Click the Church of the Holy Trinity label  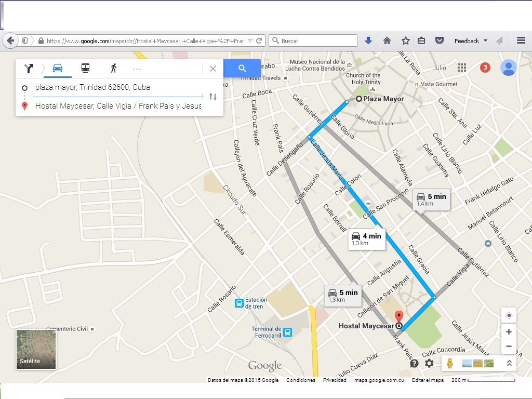(363, 79)
